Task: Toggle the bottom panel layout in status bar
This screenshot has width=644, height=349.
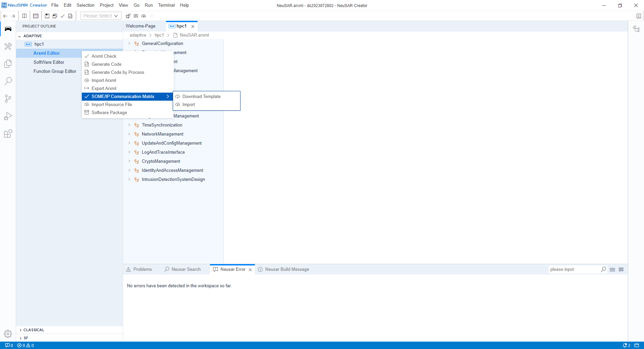Action: pos(637,345)
